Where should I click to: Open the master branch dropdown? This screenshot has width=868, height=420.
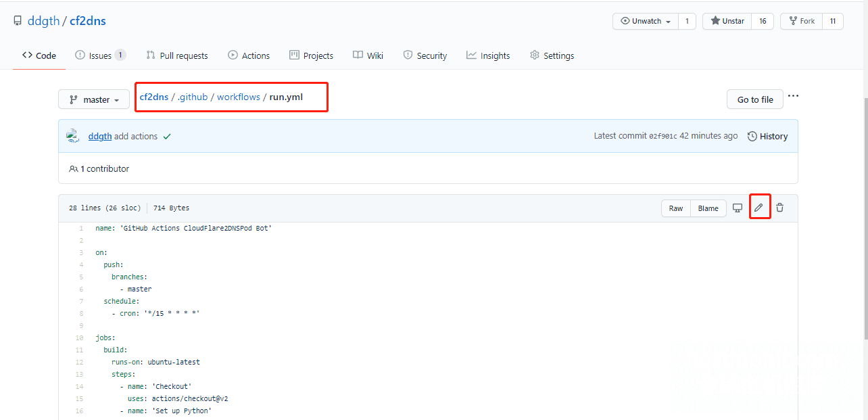tap(93, 99)
